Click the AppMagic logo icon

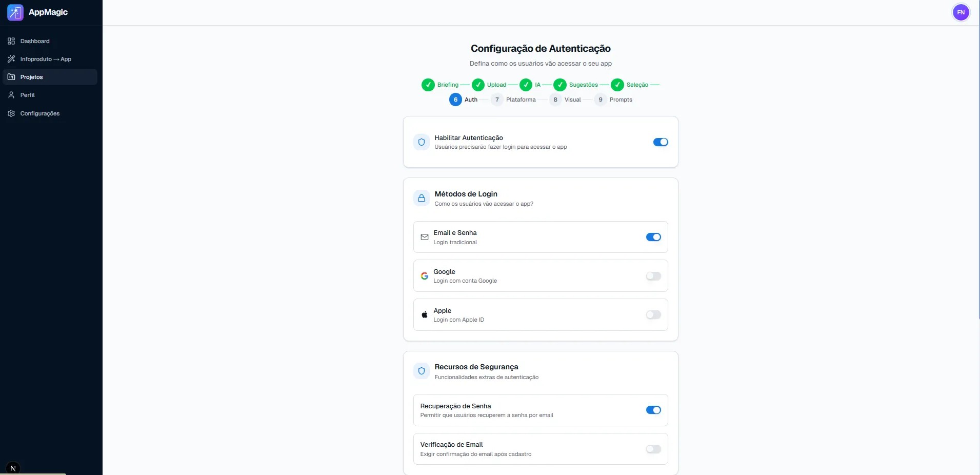point(15,12)
